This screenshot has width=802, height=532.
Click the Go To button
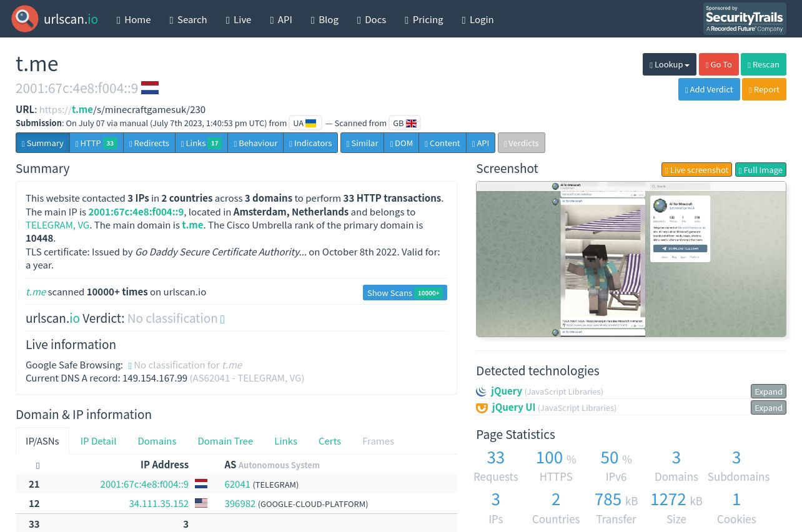click(x=719, y=64)
